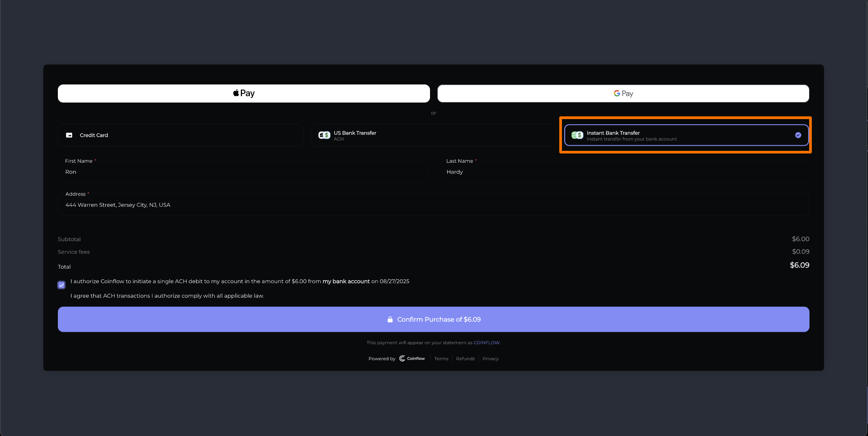Screen dimensions: 868x436
Task: Edit the Address field
Action: (433, 205)
